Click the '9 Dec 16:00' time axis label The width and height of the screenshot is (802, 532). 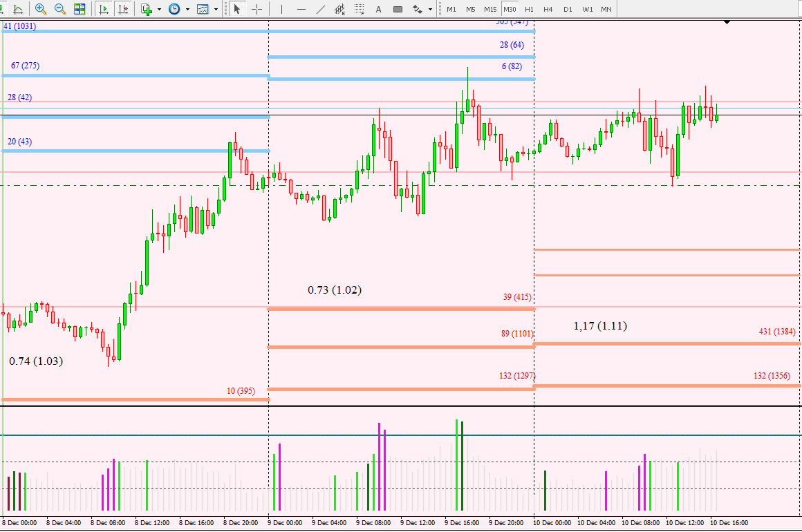coord(462,523)
